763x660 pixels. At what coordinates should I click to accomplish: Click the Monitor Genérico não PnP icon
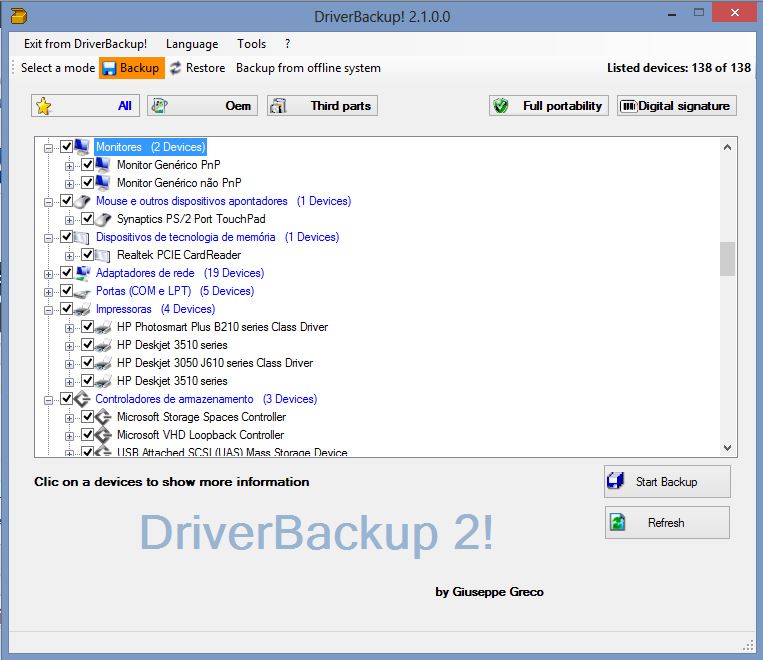(103, 183)
